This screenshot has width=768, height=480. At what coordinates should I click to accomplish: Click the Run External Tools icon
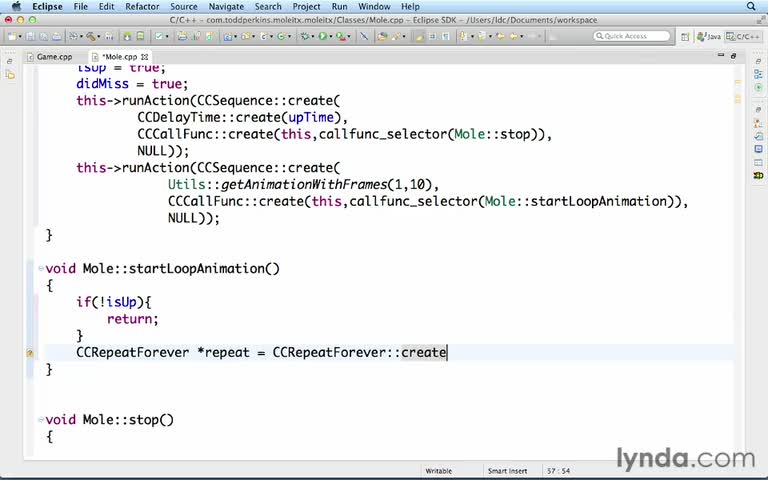click(x=339, y=37)
